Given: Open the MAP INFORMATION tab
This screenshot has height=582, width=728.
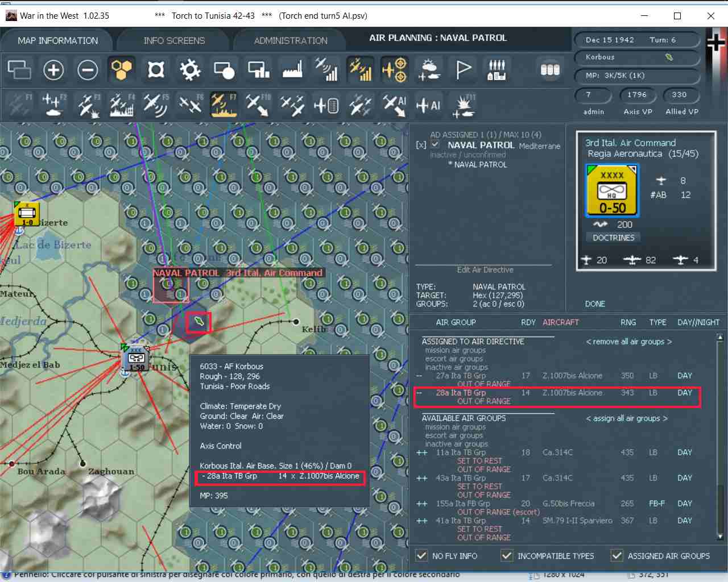Looking at the screenshot, I should coord(57,41).
